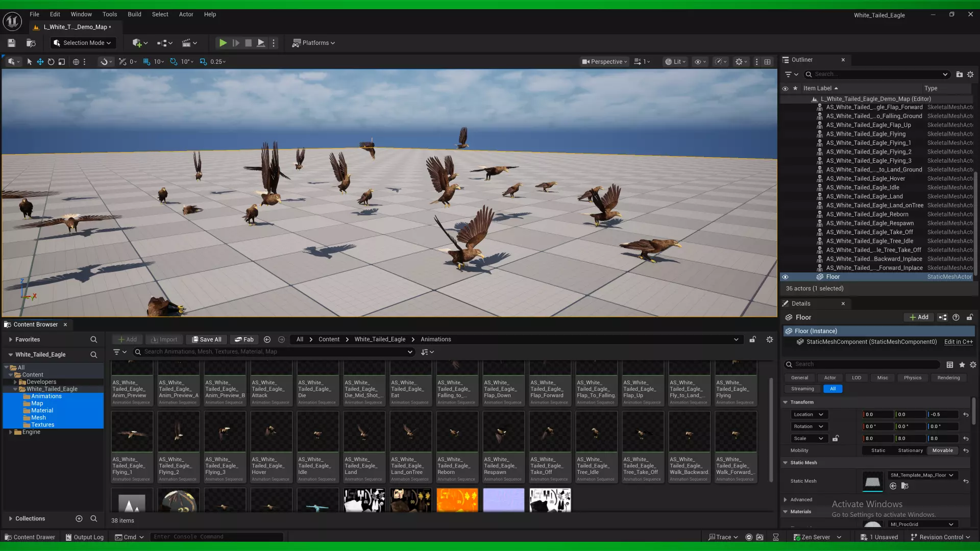This screenshot has width=980, height=551.
Task: Open the Build menu
Action: [134, 14]
